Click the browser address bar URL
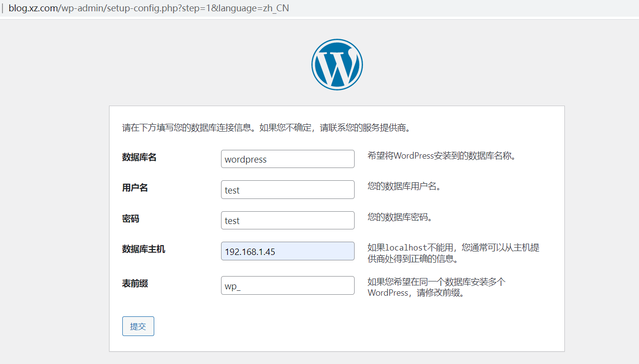639x364 pixels. [x=149, y=8]
